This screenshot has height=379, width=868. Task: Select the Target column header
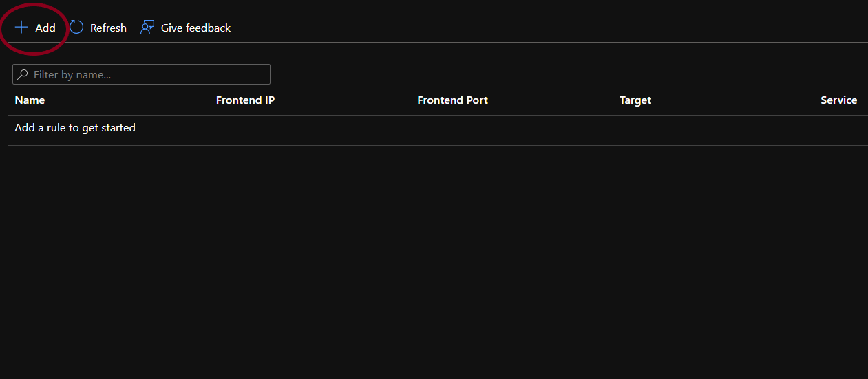pyautogui.click(x=635, y=100)
